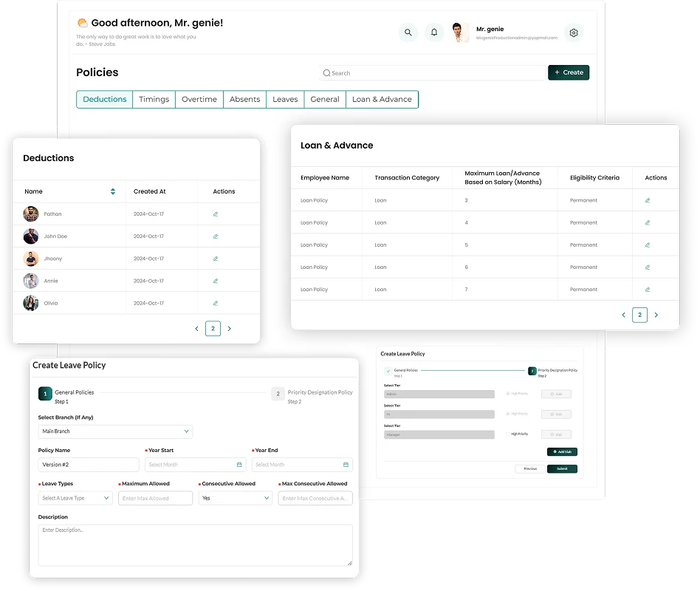
Task: Click the Create button
Action: tap(569, 72)
